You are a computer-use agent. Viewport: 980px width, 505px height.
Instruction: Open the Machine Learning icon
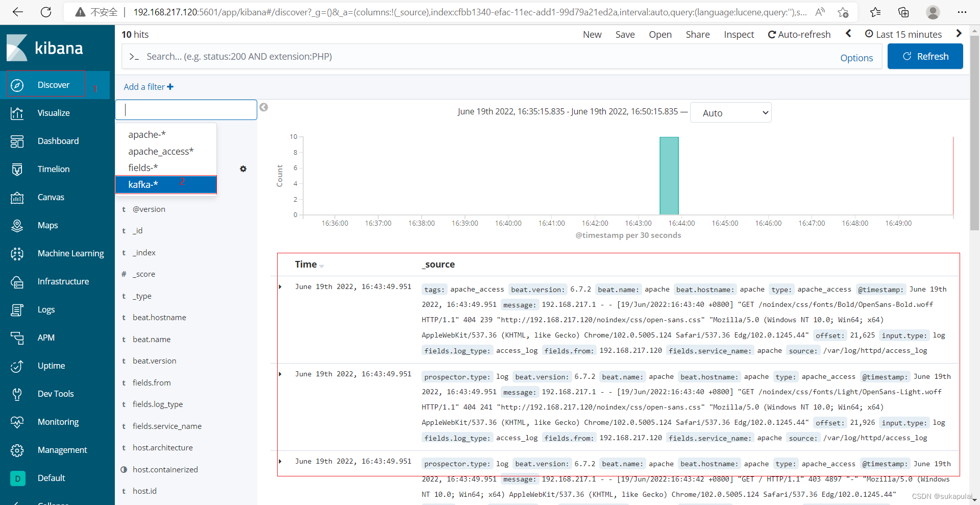click(x=17, y=253)
